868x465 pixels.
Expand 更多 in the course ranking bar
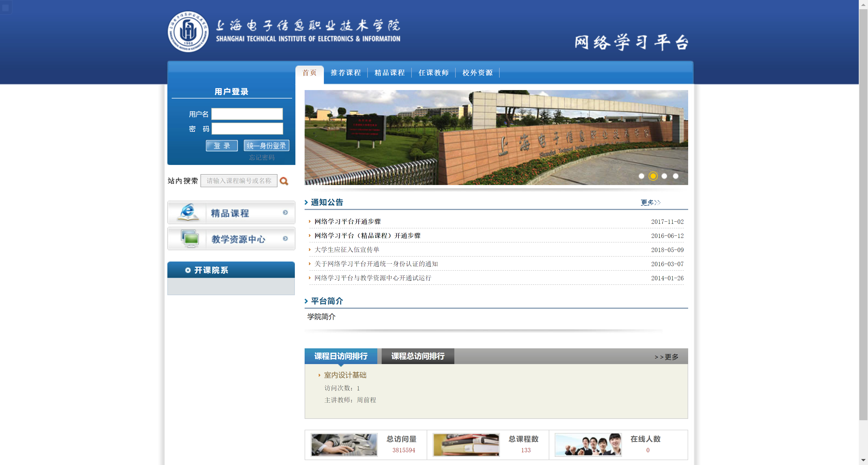[x=666, y=357]
